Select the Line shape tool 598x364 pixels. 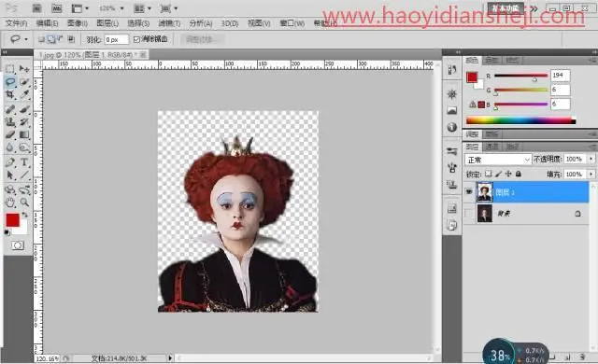(x=24, y=175)
